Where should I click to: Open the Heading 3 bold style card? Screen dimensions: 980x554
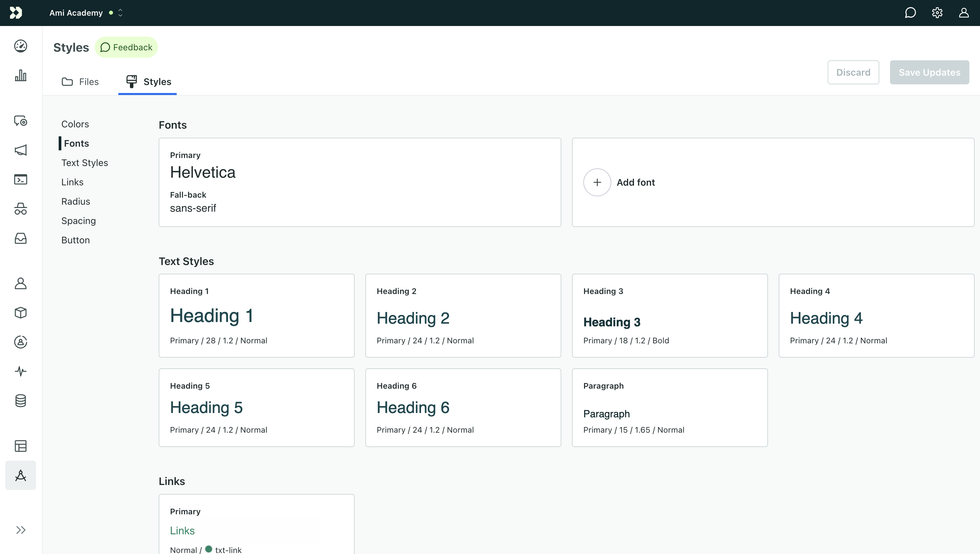[x=670, y=315]
